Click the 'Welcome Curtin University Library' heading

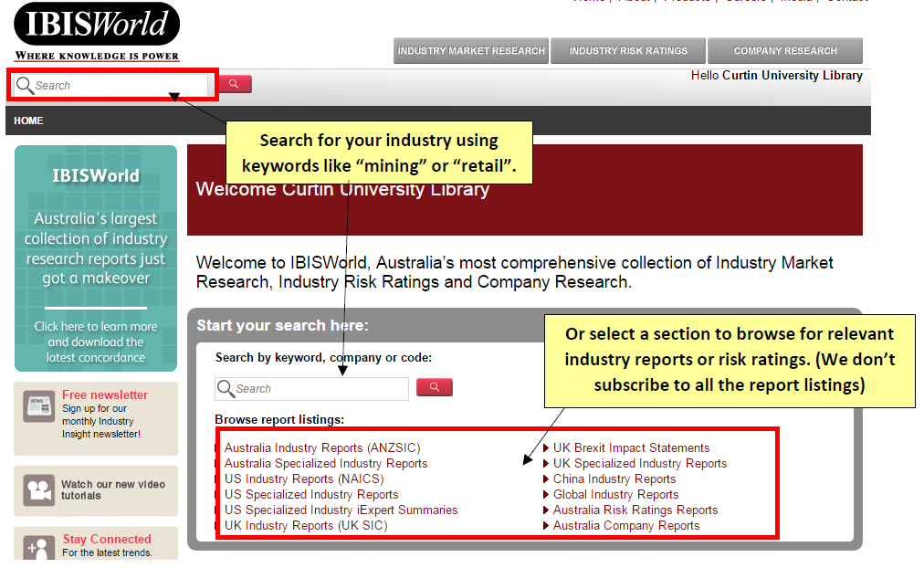click(342, 188)
